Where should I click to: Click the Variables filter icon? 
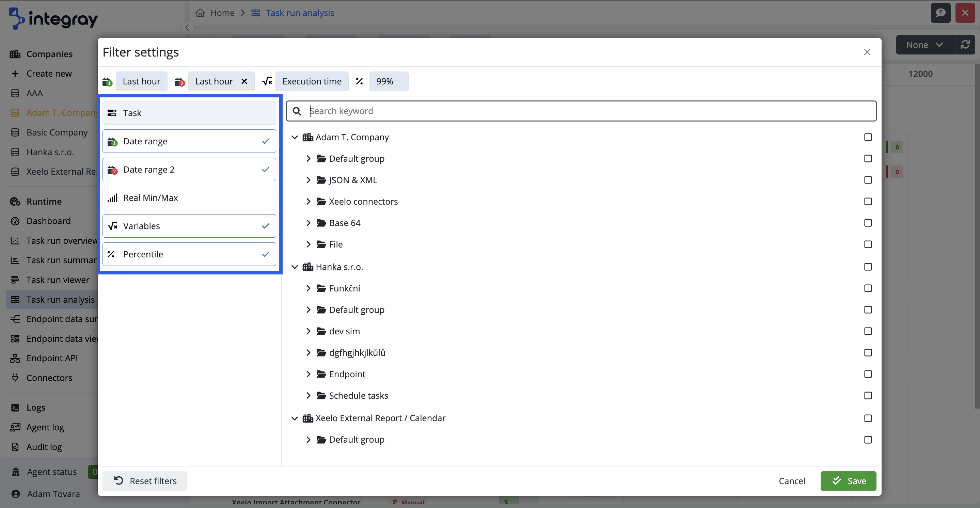(112, 226)
